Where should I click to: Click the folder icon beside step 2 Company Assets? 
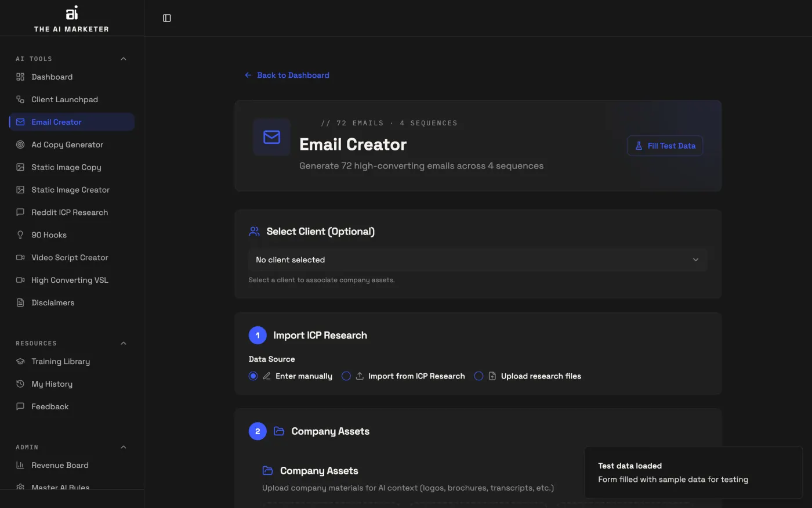point(279,431)
